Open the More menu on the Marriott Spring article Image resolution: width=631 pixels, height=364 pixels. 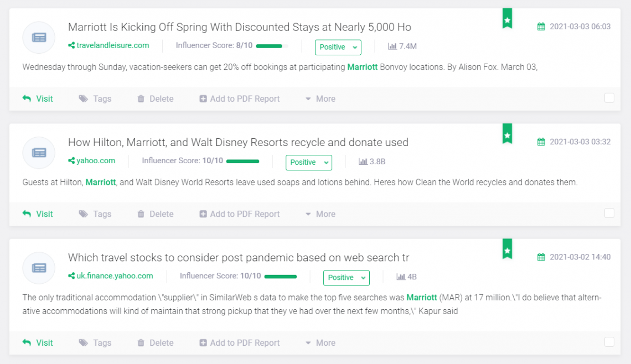point(320,99)
